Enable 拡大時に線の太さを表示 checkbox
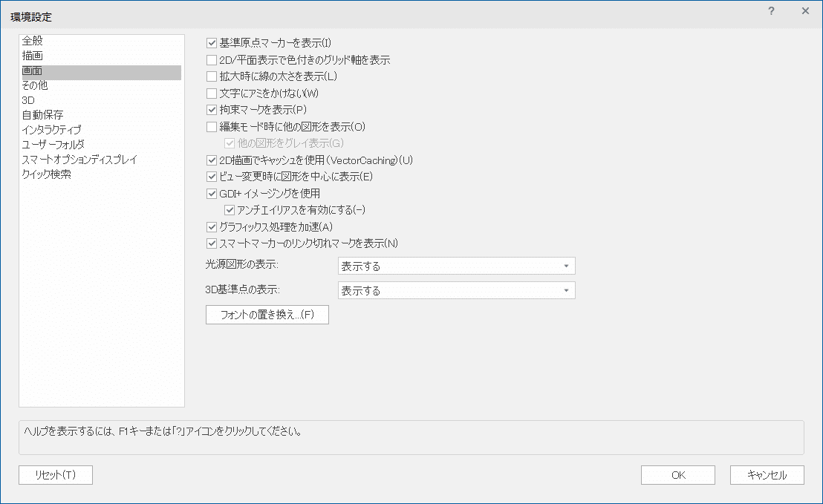This screenshot has height=504, width=823. 212,76
